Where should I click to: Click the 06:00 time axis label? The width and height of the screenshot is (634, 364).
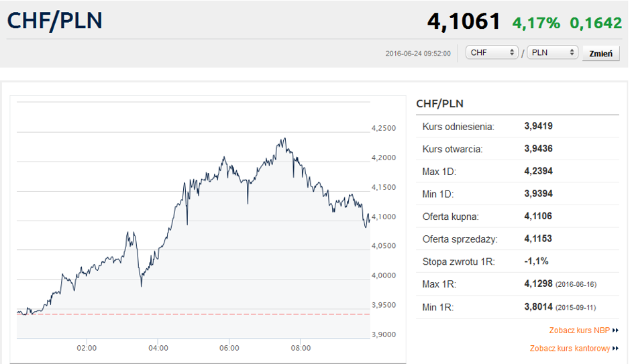229,348
